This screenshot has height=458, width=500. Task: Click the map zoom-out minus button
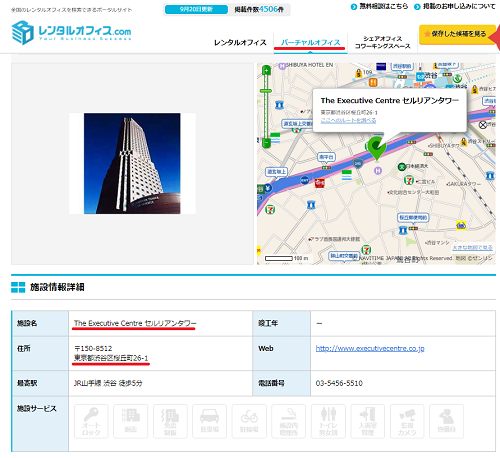(x=266, y=143)
